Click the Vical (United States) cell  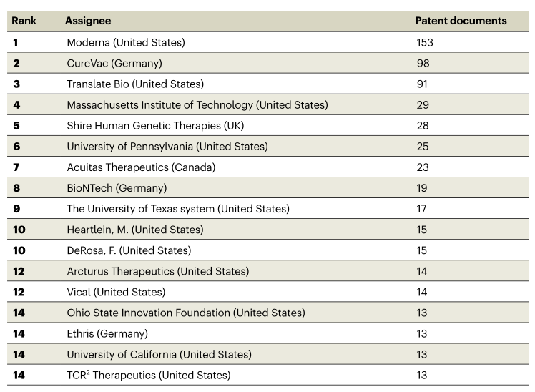pyautogui.click(x=116, y=292)
